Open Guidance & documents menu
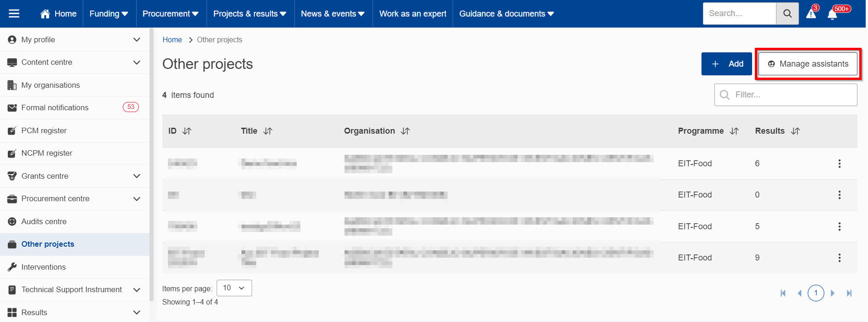Viewport: 868px width, 322px height. pos(506,14)
